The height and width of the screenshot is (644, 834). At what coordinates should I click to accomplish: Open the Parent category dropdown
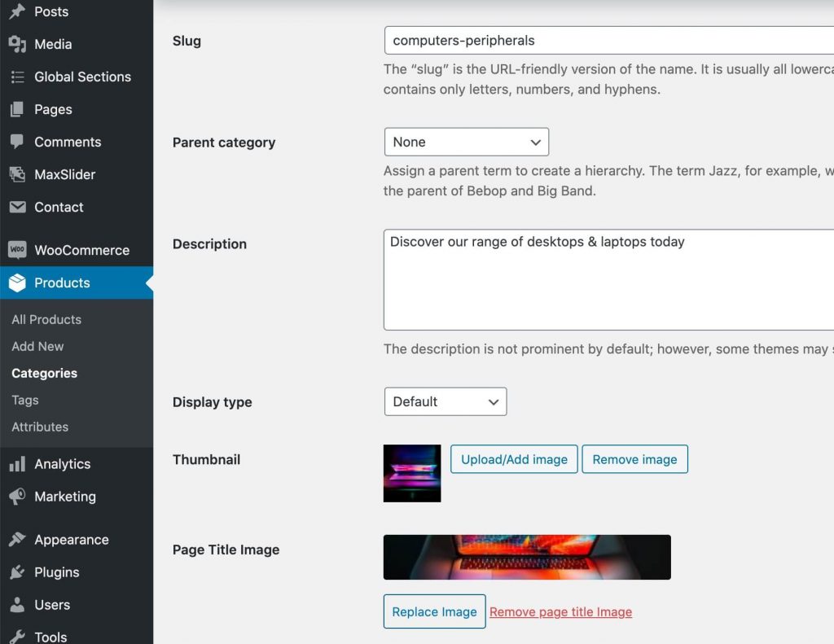[466, 142]
